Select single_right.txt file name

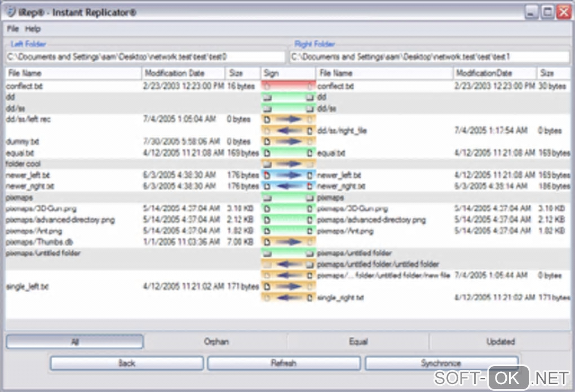tap(340, 298)
